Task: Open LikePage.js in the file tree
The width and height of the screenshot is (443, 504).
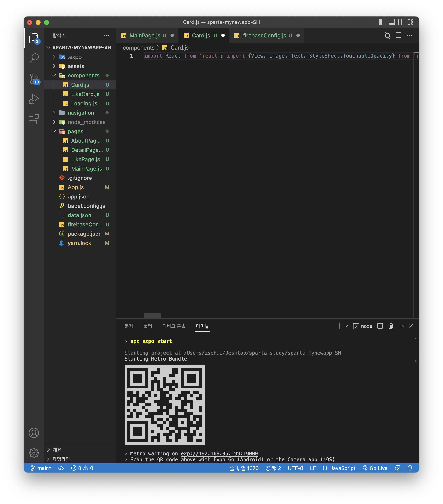Action: (x=80, y=159)
